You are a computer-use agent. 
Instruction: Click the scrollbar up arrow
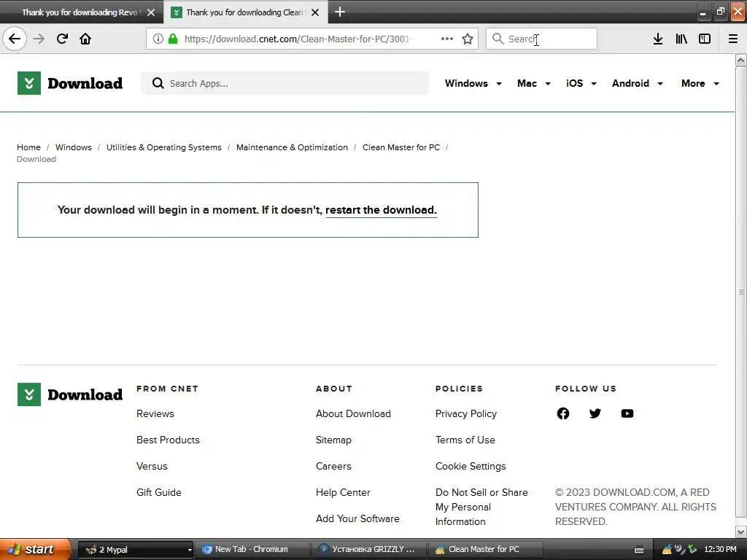740,60
